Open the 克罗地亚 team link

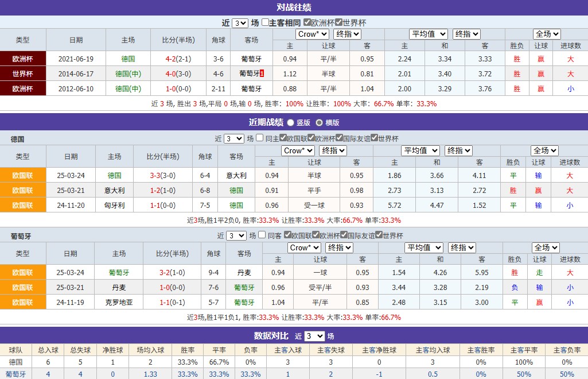pos(119,302)
